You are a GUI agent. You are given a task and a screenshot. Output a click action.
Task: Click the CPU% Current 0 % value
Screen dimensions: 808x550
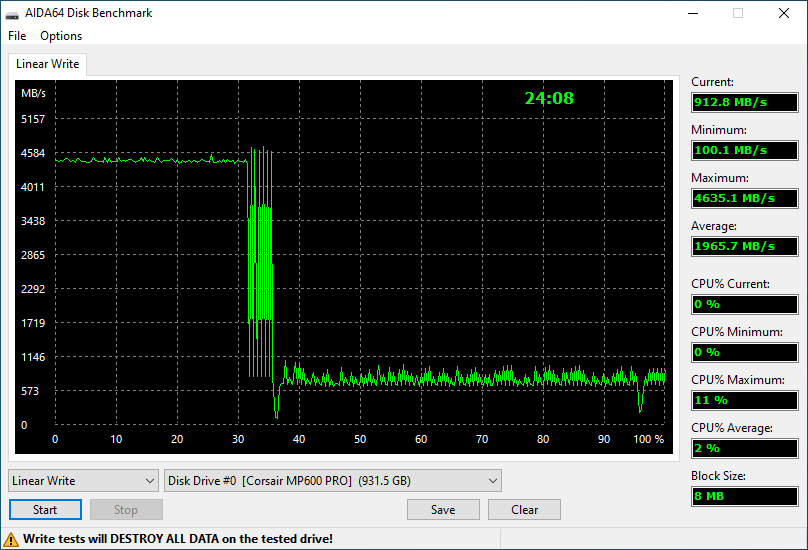pos(745,304)
